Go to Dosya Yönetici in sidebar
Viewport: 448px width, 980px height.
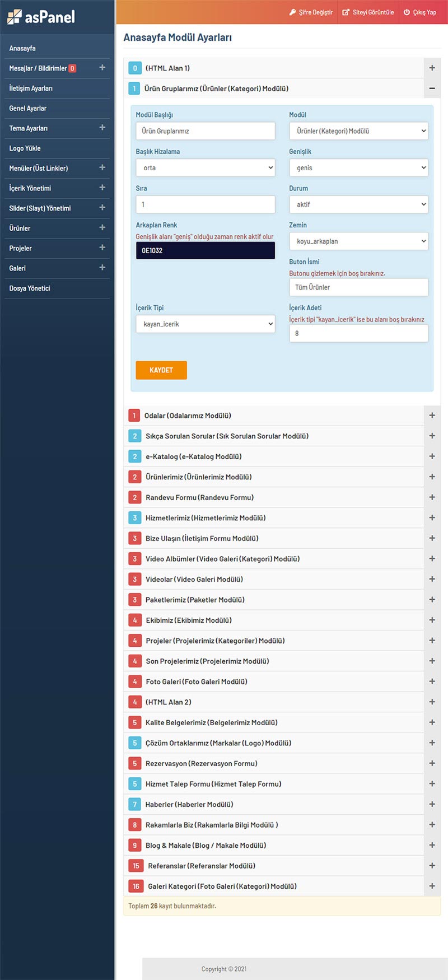click(x=30, y=288)
